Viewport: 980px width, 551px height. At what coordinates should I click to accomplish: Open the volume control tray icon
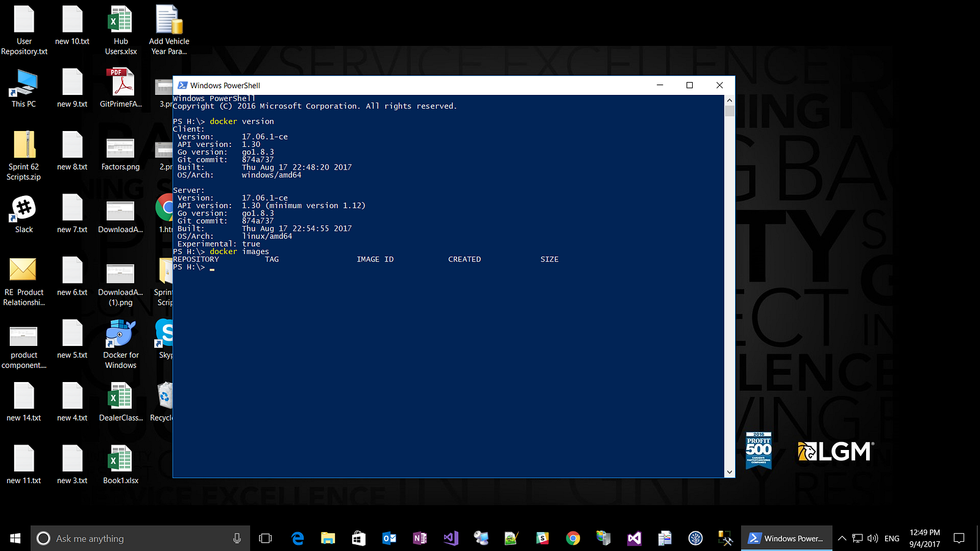pos(873,538)
